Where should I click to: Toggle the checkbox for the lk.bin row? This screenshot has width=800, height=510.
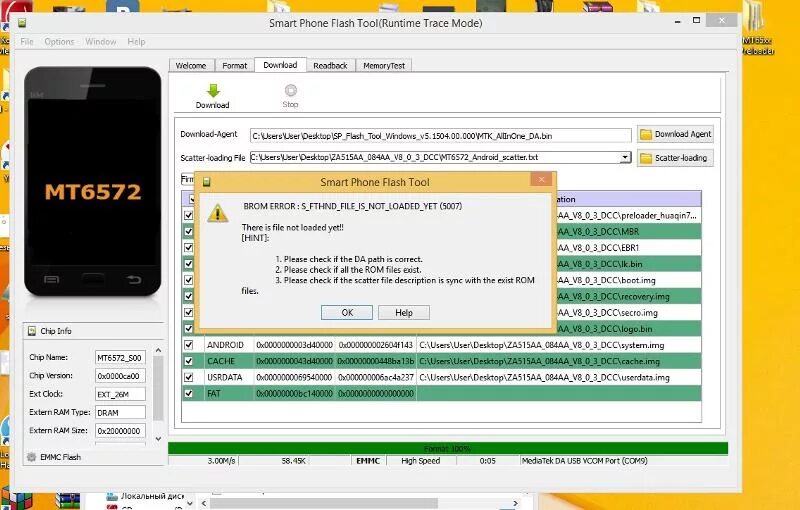point(189,264)
